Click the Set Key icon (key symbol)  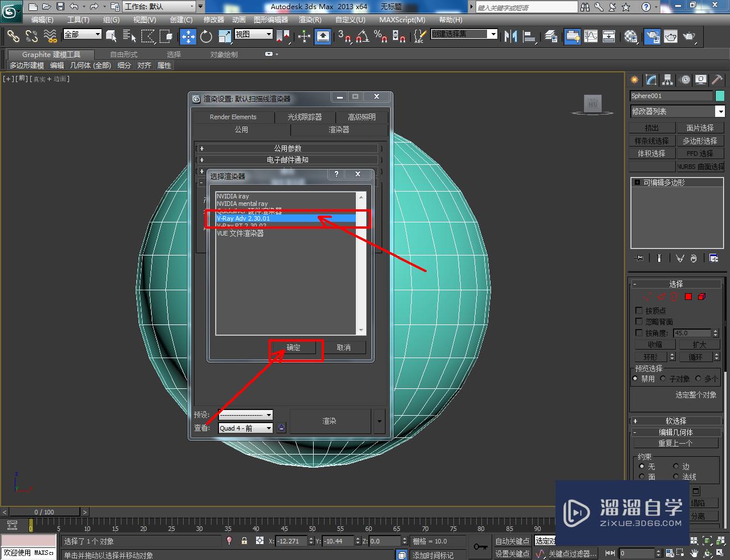[x=480, y=547]
